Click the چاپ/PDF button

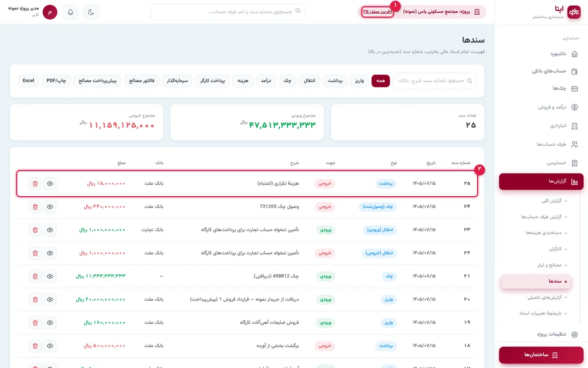[57, 81]
